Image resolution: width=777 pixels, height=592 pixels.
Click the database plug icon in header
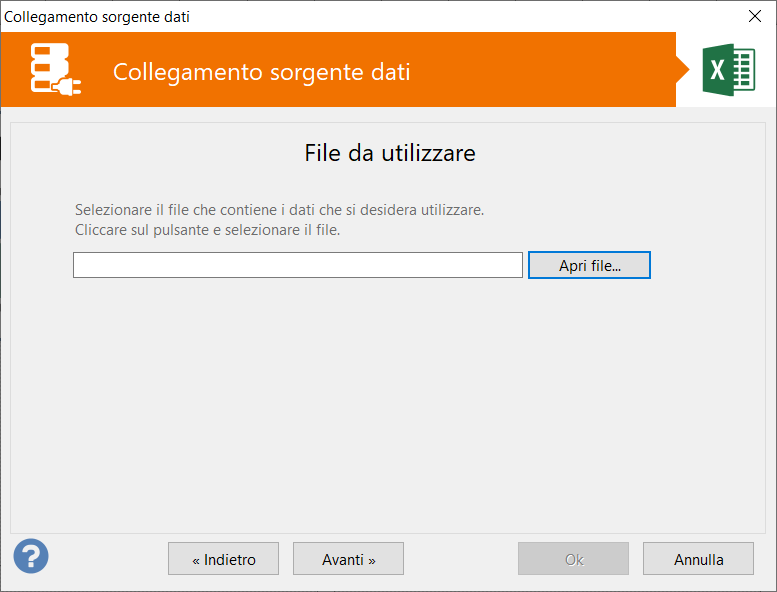tap(55, 70)
